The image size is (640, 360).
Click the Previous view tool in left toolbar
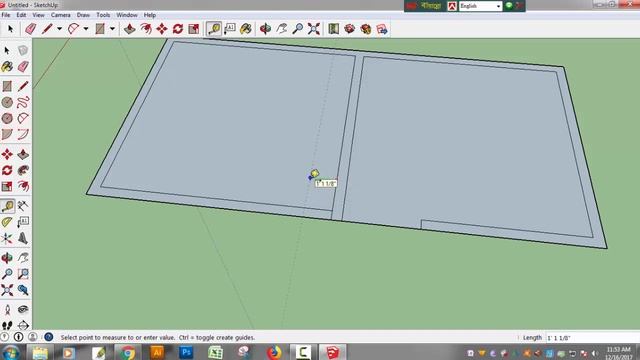tap(23, 290)
